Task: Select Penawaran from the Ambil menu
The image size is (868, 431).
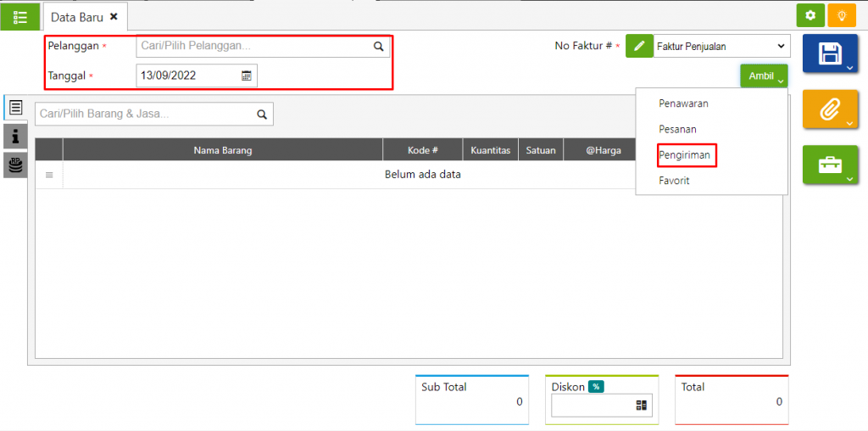Action: [684, 103]
